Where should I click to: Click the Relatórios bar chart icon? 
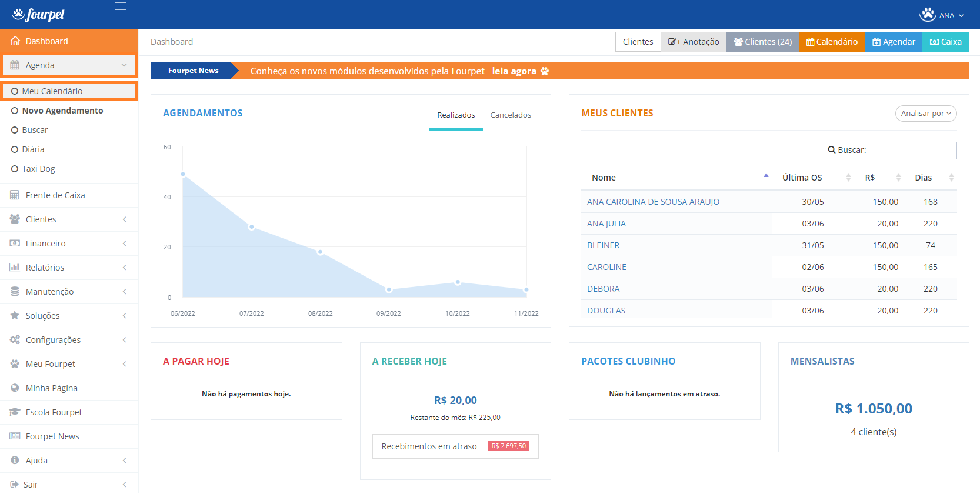[x=15, y=268]
